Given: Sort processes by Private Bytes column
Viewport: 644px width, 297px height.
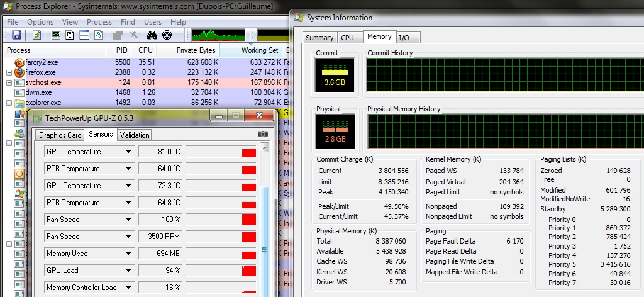Looking at the screenshot, I should 194,50.
